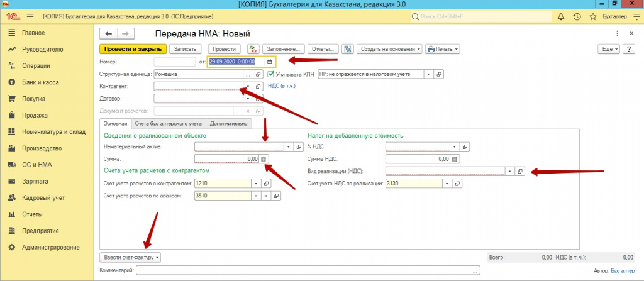Image resolution: width=644 pixels, height=281 pixels.
Task: Open author Бухгалтер link
Action: point(622,270)
